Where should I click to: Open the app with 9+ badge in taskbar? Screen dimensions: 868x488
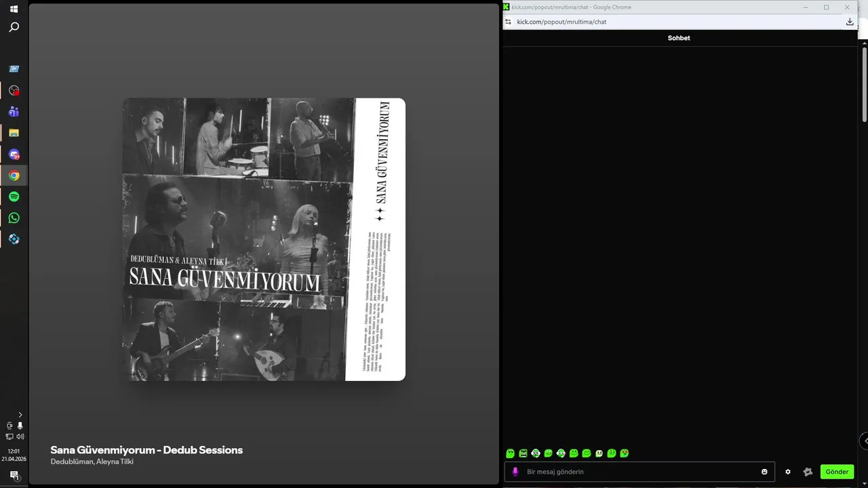(x=14, y=155)
